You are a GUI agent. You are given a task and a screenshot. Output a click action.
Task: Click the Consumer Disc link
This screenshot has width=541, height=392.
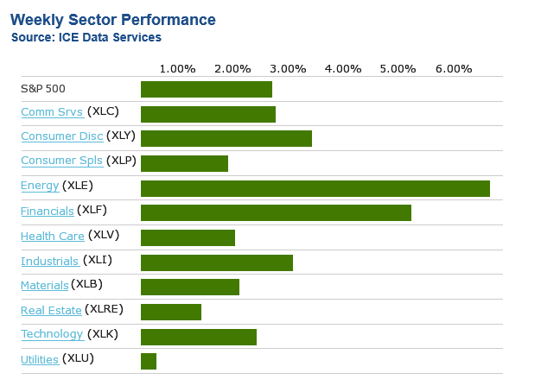(x=61, y=136)
